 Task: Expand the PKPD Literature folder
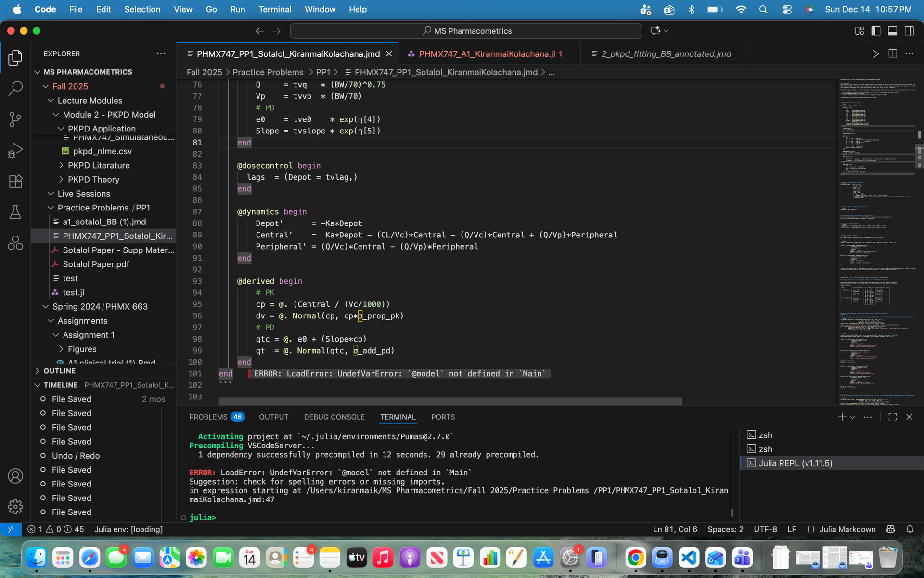coord(98,165)
